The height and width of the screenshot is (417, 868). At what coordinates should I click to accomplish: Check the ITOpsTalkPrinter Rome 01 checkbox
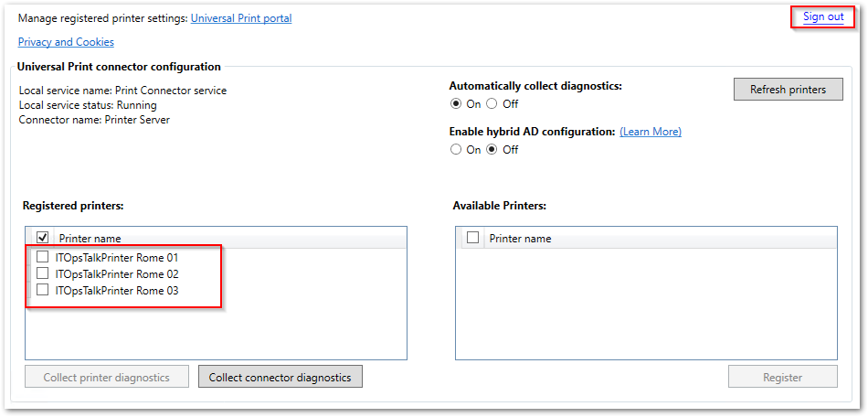coord(42,258)
